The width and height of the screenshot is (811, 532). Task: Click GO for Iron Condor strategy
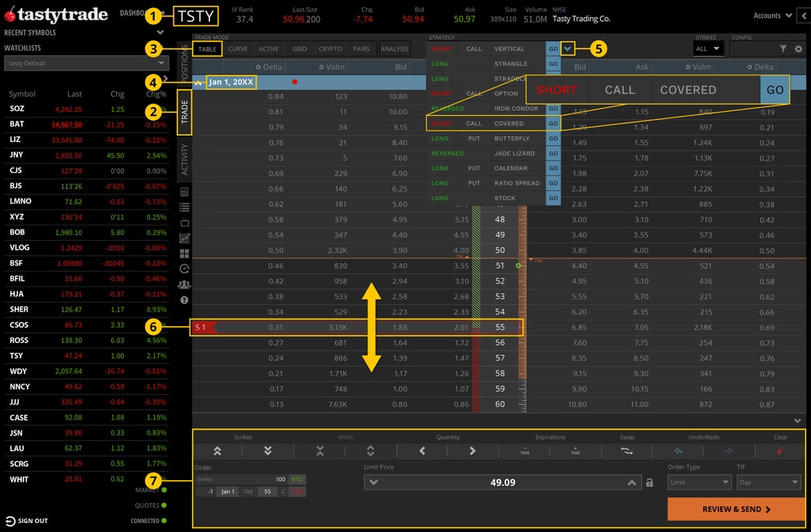tap(553, 109)
